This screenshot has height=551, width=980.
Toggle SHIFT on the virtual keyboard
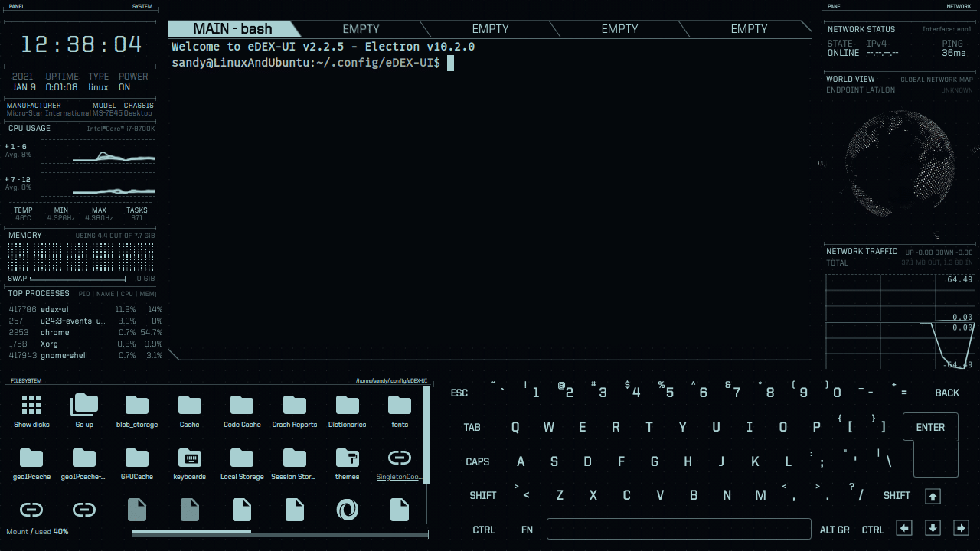click(483, 495)
